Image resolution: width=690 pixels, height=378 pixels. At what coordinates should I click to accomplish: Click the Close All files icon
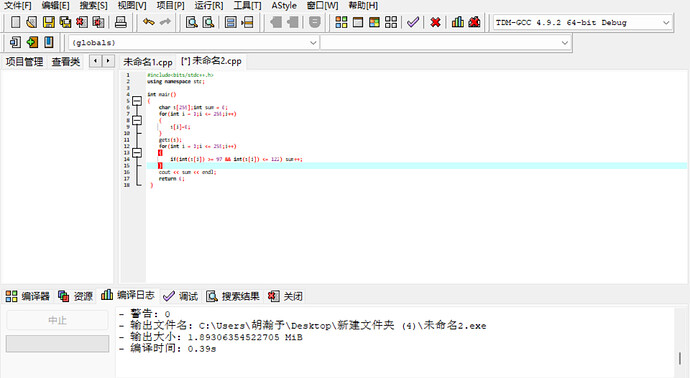(99, 22)
